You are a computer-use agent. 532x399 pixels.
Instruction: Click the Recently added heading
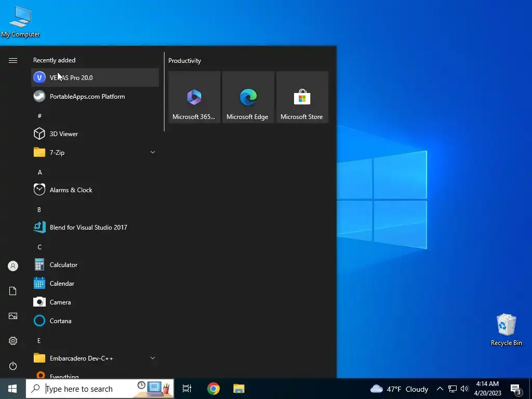point(54,60)
